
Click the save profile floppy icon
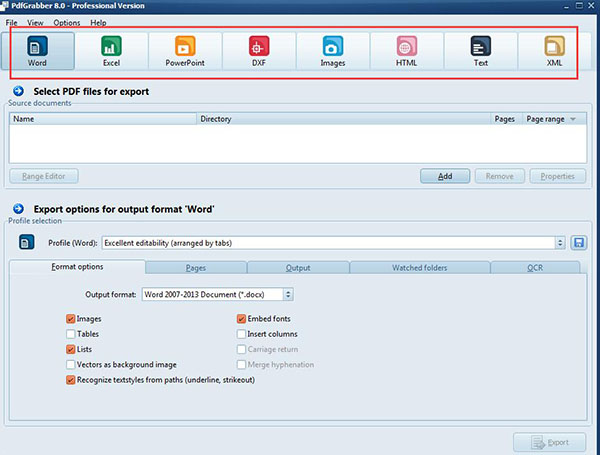pos(579,243)
